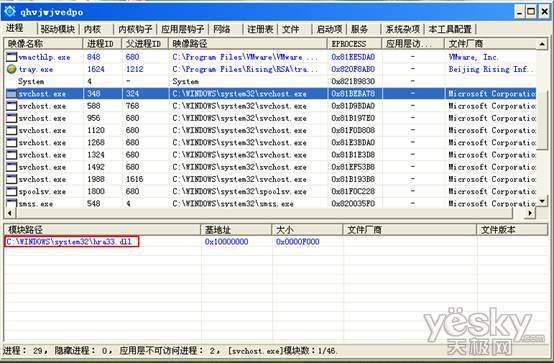The width and height of the screenshot is (554, 363).
Task: Select the System process row
Action: coord(270,81)
